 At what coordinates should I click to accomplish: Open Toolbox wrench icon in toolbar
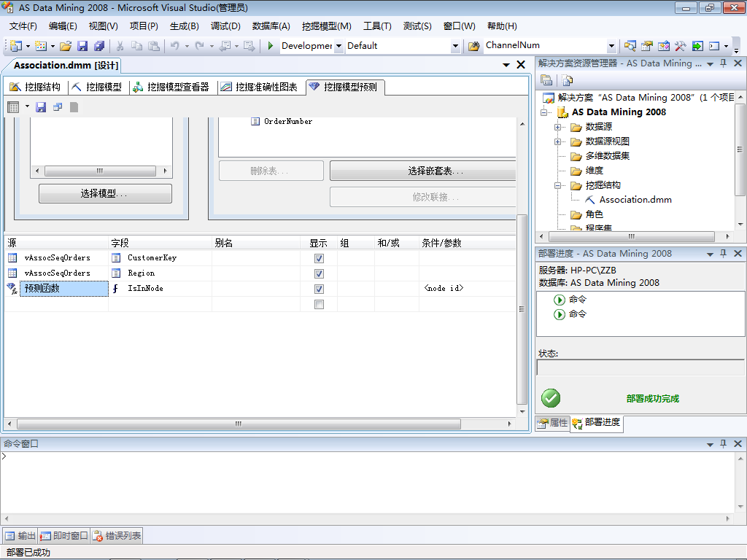point(681,46)
